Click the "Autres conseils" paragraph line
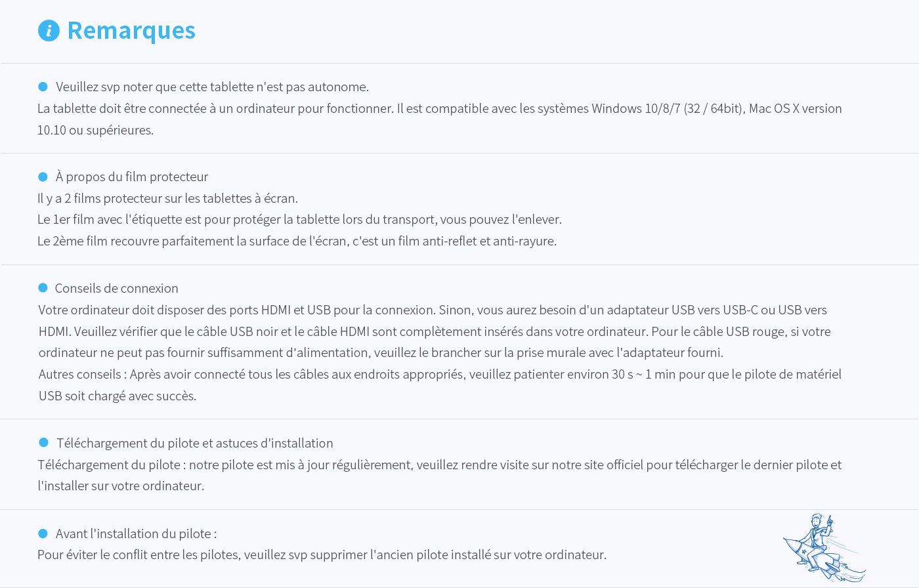 440,374
